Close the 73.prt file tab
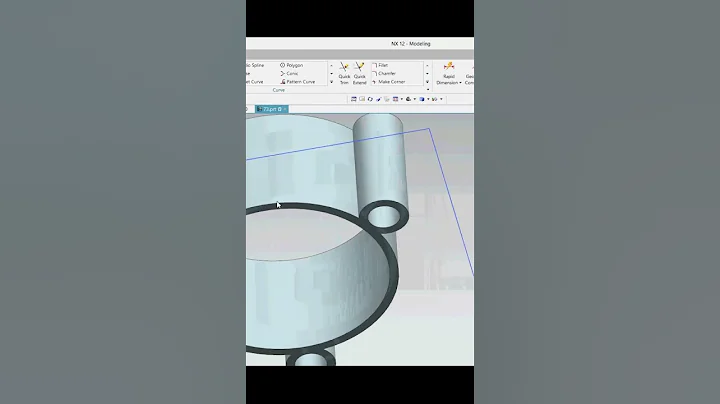This screenshot has width=720, height=404. pos(285,109)
